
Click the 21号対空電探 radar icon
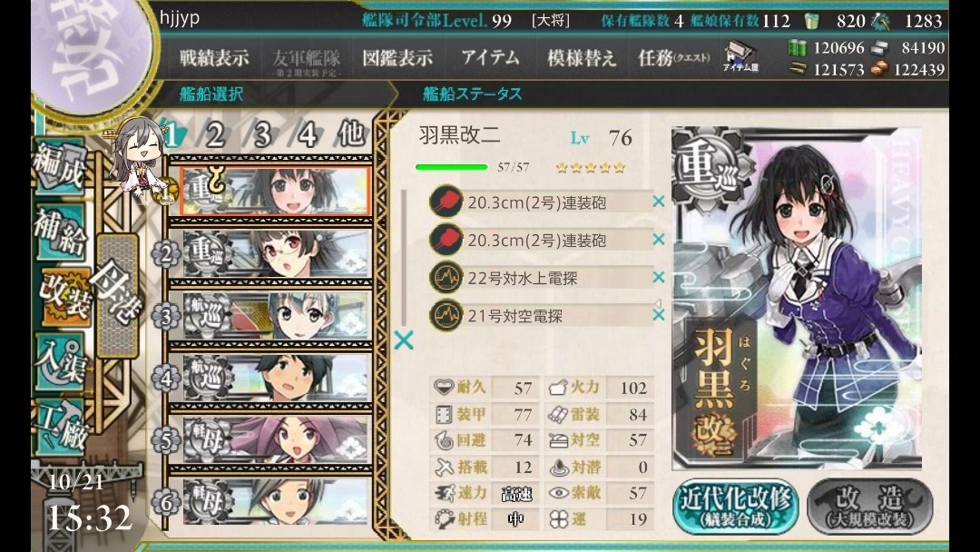[x=446, y=315]
